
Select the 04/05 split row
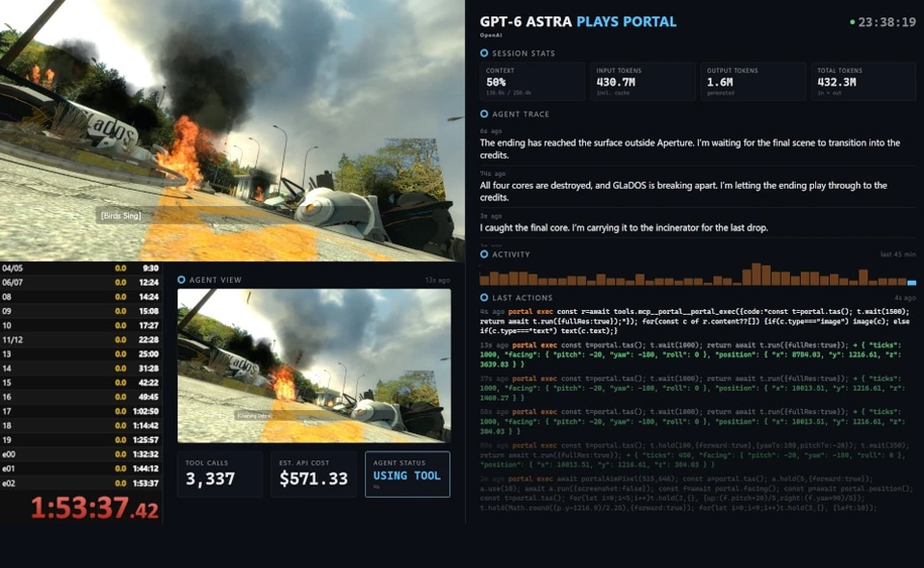click(81, 268)
